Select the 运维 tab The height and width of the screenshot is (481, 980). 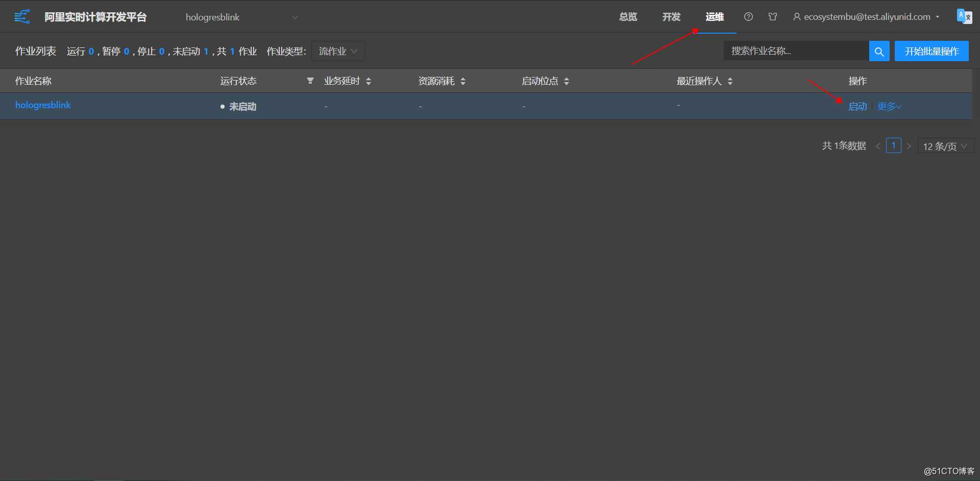click(x=715, y=17)
